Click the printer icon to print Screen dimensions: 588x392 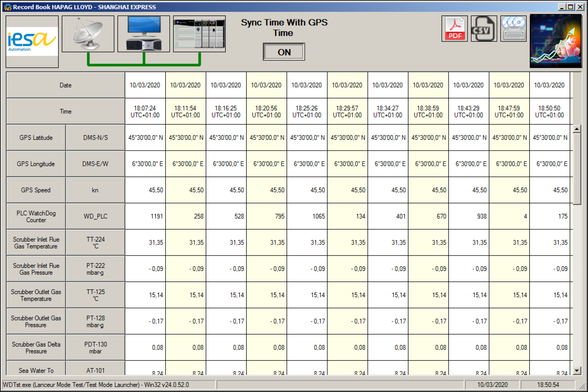pos(514,29)
